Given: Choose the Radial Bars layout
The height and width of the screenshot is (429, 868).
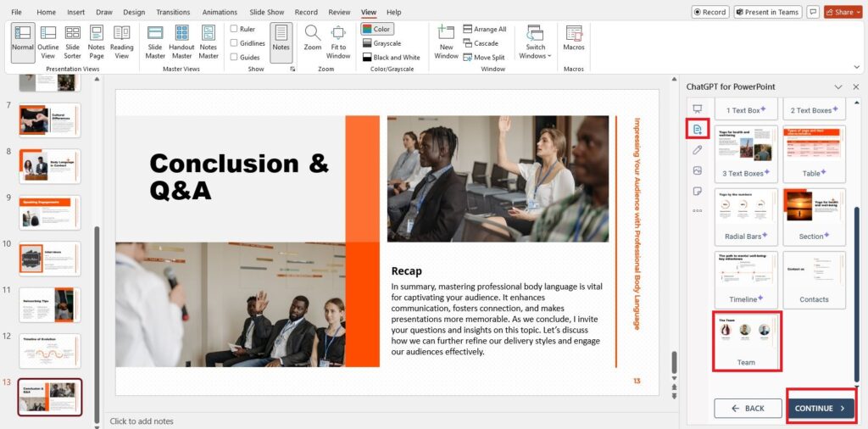Looking at the screenshot, I should click(746, 217).
